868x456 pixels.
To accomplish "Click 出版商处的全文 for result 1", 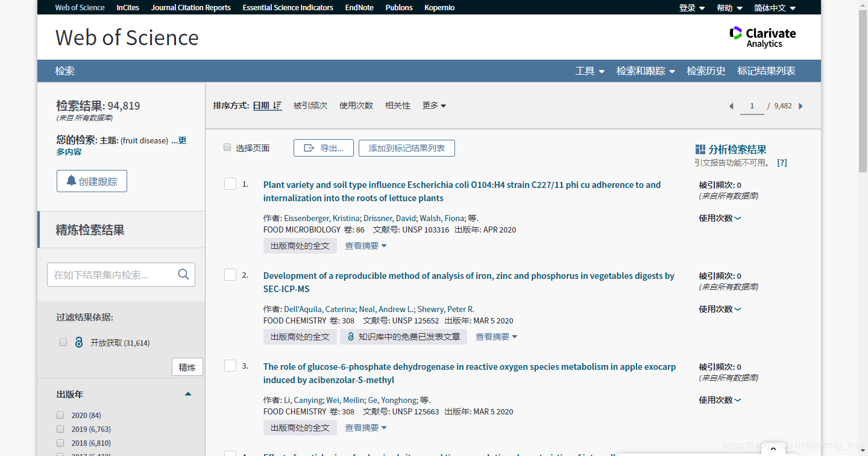I will click(300, 246).
